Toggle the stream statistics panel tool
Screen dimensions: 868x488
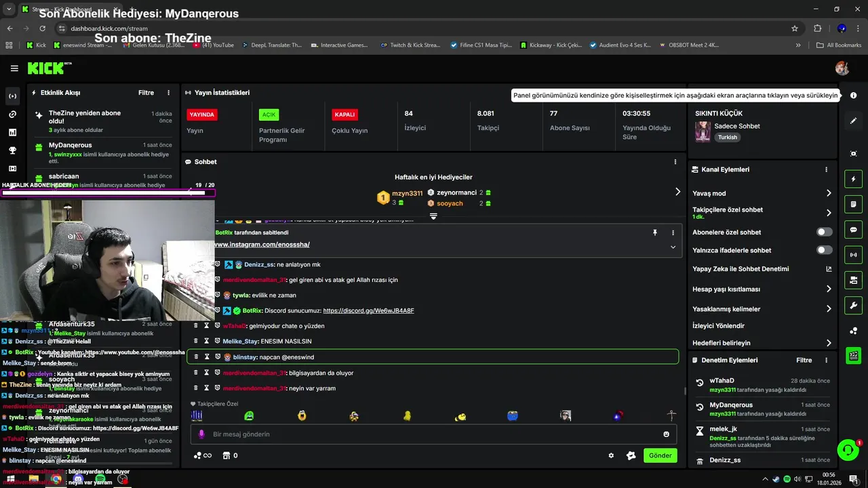click(x=853, y=255)
